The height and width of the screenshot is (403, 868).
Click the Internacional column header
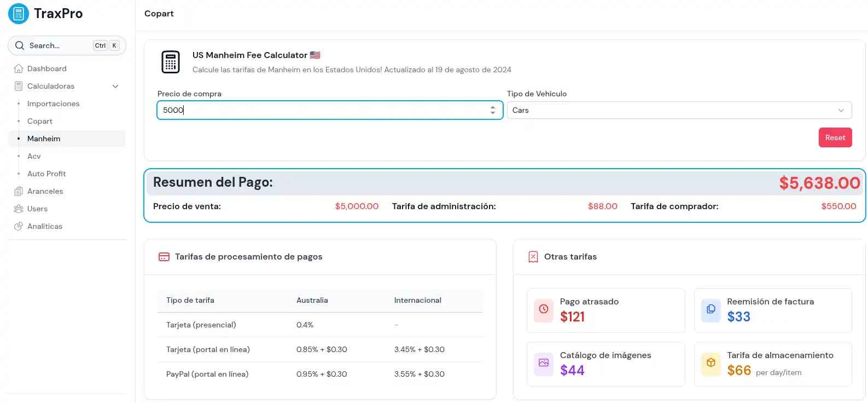pos(418,300)
